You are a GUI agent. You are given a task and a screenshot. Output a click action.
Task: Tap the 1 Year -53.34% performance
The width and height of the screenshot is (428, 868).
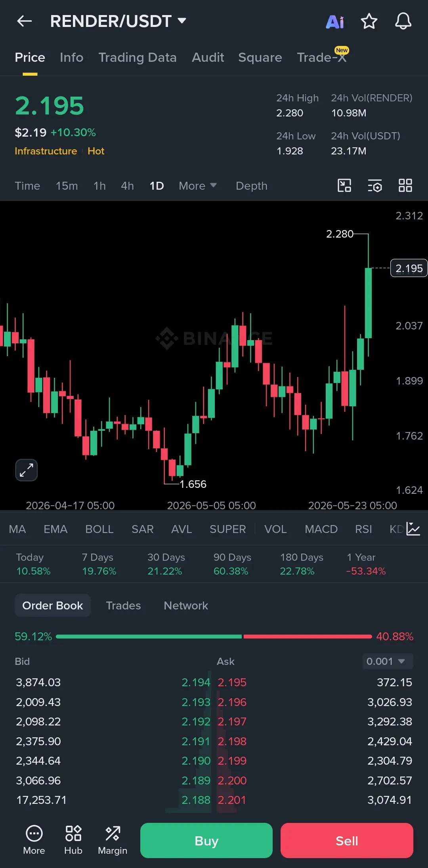click(x=366, y=564)
